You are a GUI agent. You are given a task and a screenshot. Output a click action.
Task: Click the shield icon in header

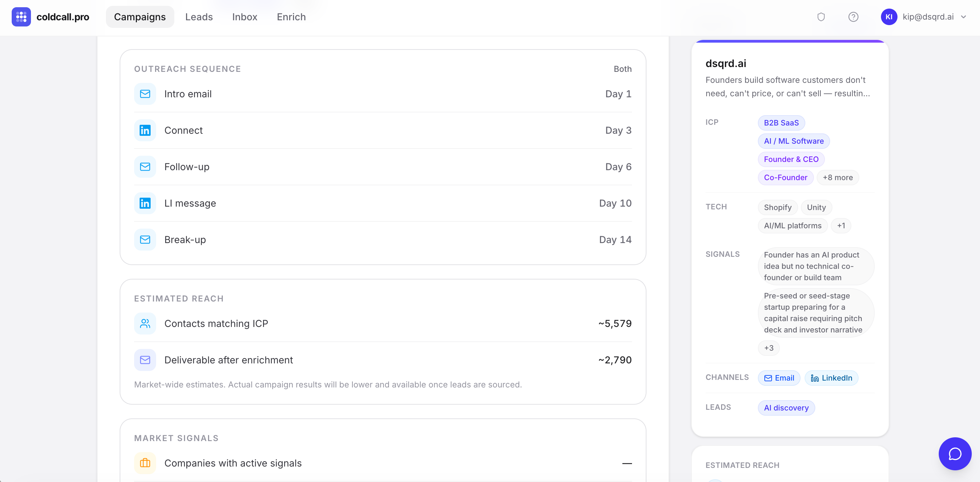820,17
